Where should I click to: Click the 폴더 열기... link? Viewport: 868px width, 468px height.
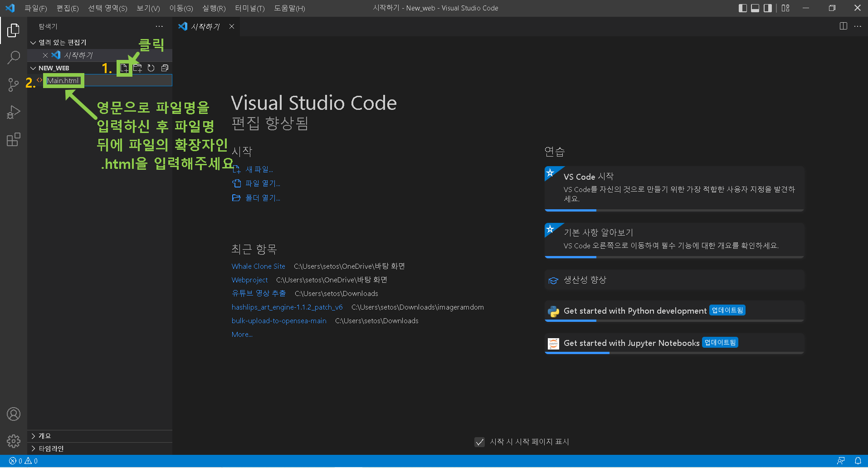[263, 198]
